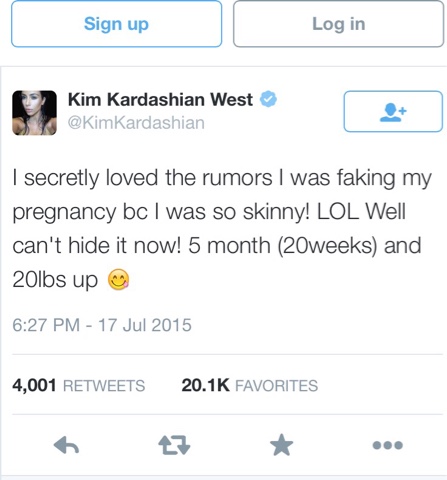The width and height of the screenshot is (447, 480).
Task: Click the RETWEETS label
Action: pos(104,386)
